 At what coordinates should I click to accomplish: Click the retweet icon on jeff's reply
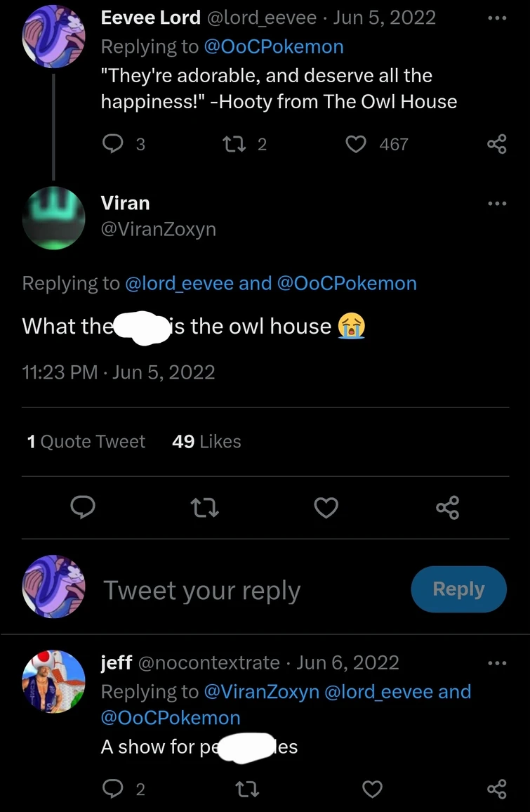(x=246, y=790)
